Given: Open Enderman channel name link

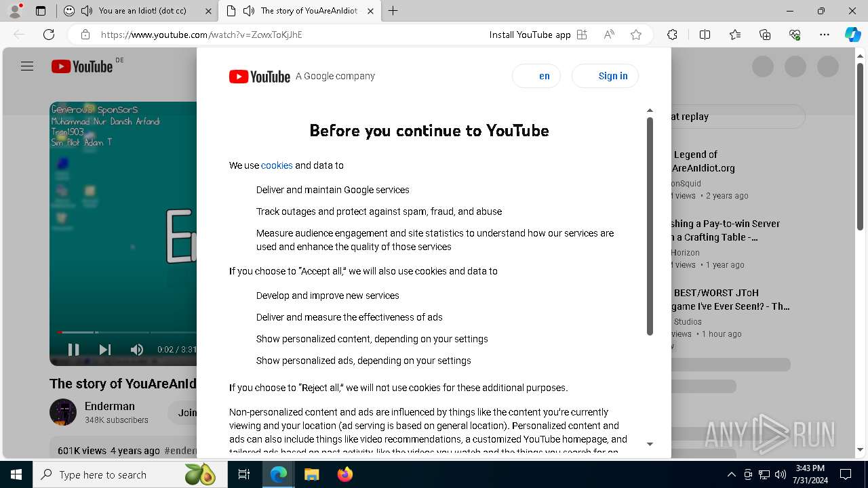Looking at the screenshot, I should [x=110, y=406].
